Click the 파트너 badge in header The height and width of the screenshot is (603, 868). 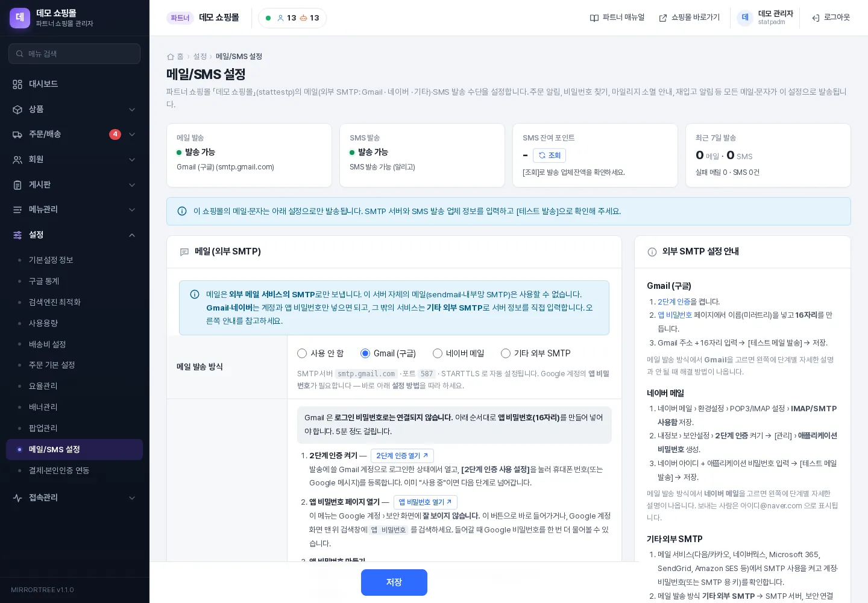[180, 18]
